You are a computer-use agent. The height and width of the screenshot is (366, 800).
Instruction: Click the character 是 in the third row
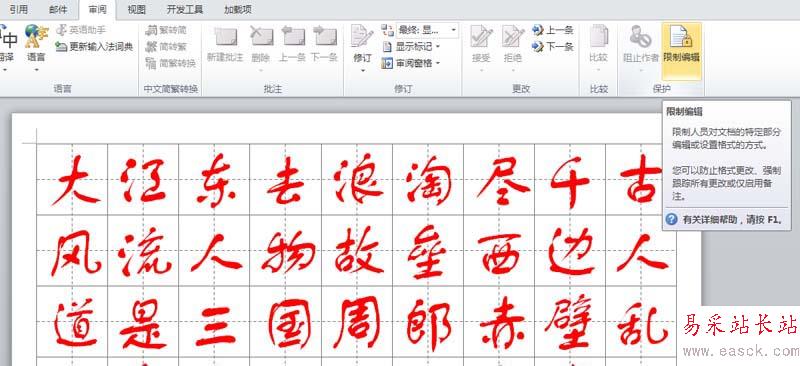[x=143, y=324]
